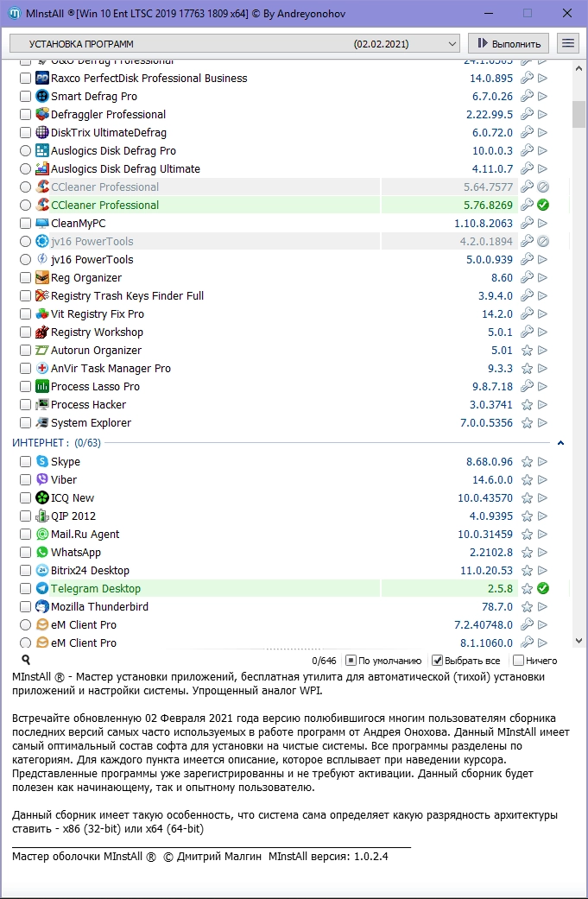Viewport: 588px width, 899px height.
Task: Click the search magnifier icon
Action: pos(26,660)
